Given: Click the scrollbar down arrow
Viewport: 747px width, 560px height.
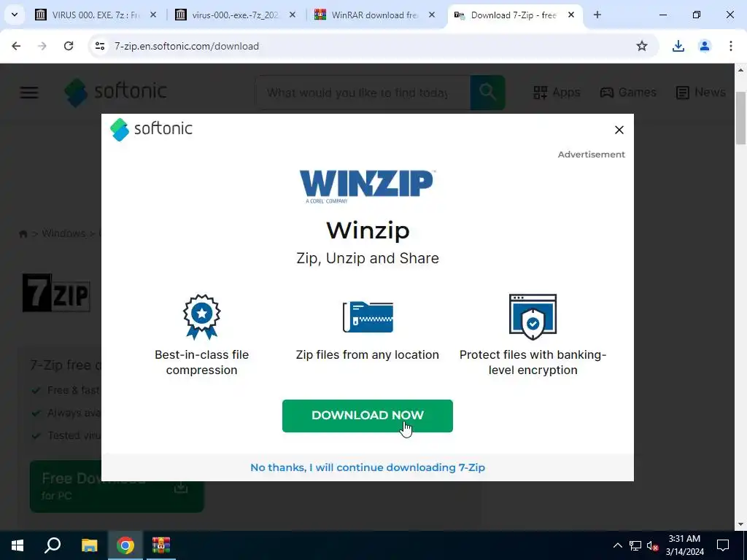Looking at the screenshot, I should point(740,524).
